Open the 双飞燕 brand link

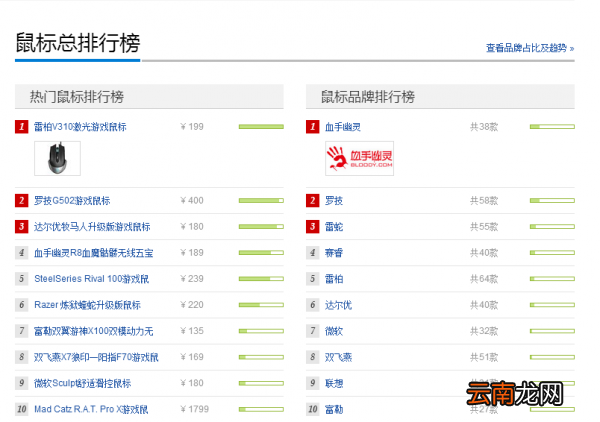pyautogui.click(x=338, y=357)
